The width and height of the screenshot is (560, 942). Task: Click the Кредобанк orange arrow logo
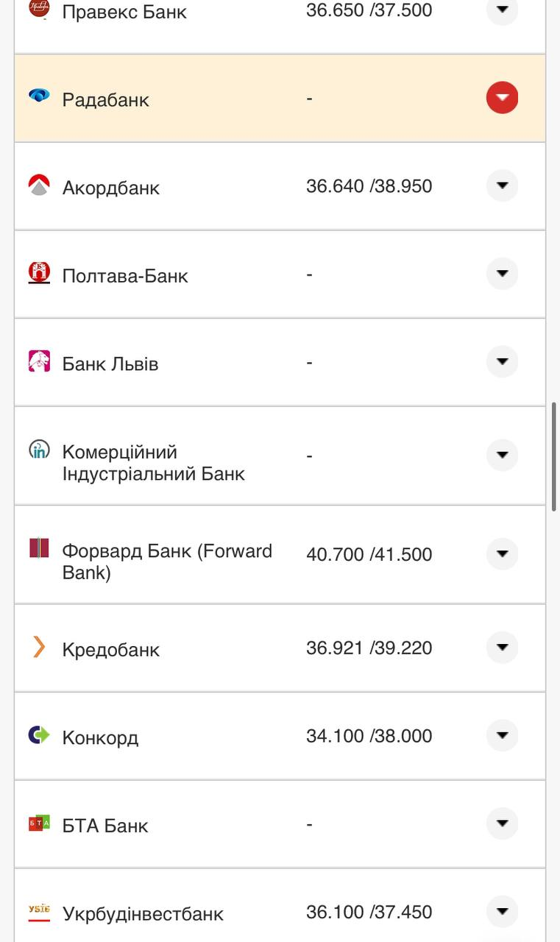click(x=39, y=648)
